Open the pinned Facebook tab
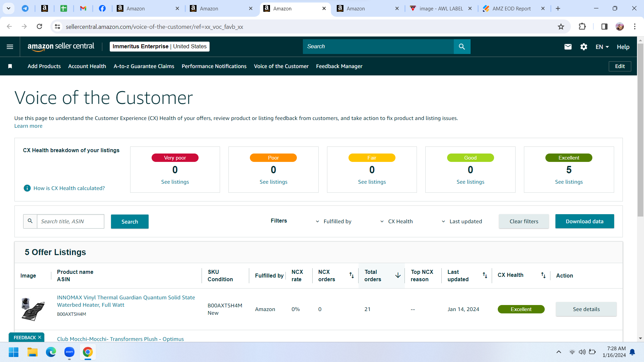 click(102, 9)
